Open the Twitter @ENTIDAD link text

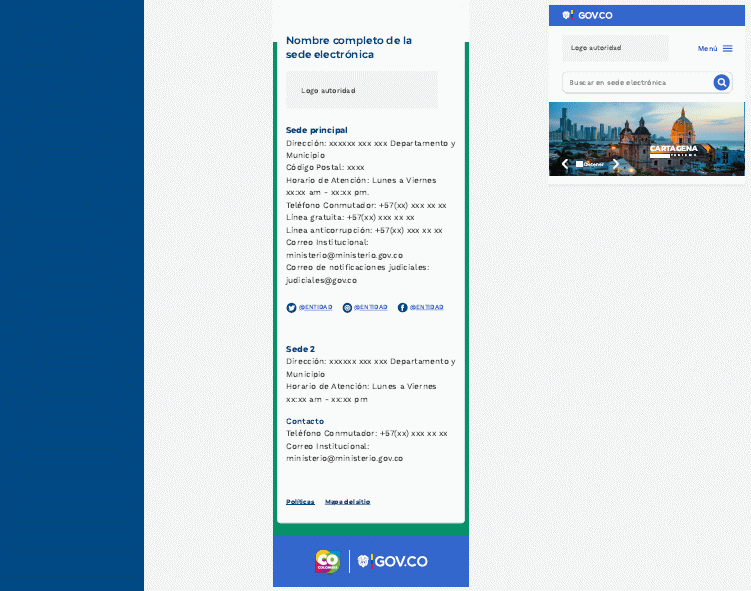click(315, 308)
